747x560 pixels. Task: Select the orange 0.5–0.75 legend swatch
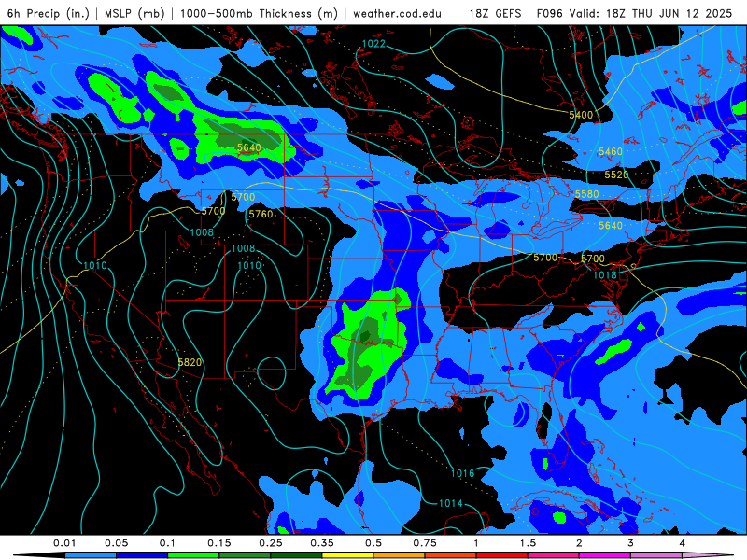point(400,555)
